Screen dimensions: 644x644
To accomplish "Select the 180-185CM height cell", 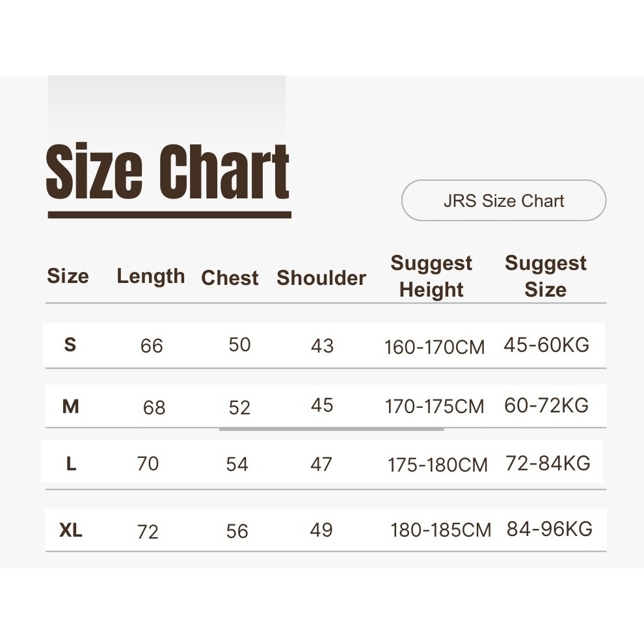I will 440,530.
